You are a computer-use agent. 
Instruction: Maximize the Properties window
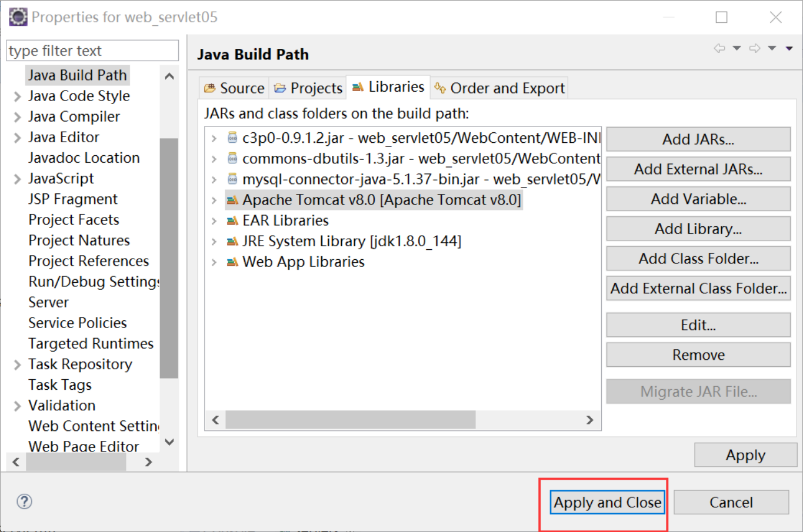[722, 17]
